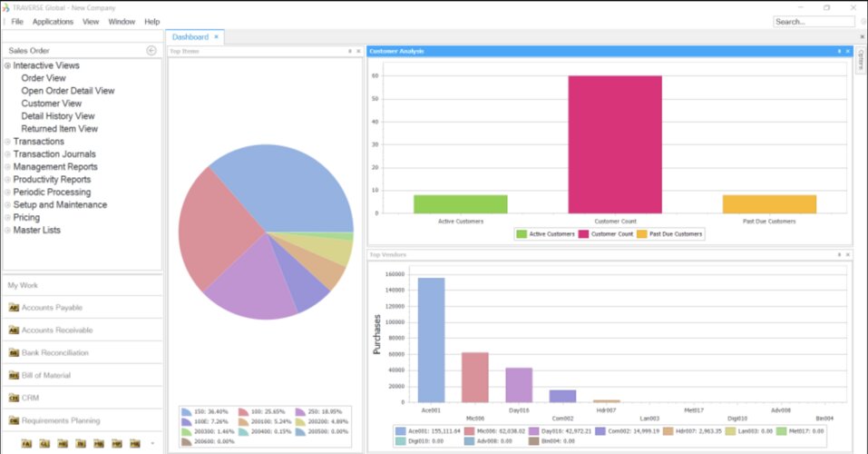868x454 pixels.
Task: Click the blue Ace001 bar in Top Vendors
Action: (x=431, y=340)
